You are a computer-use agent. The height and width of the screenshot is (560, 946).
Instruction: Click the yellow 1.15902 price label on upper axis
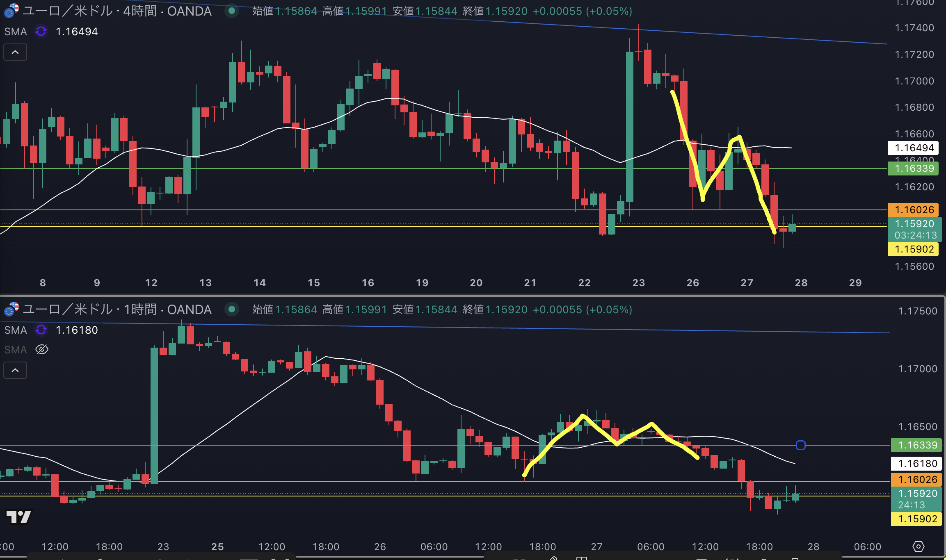[913, 249]
